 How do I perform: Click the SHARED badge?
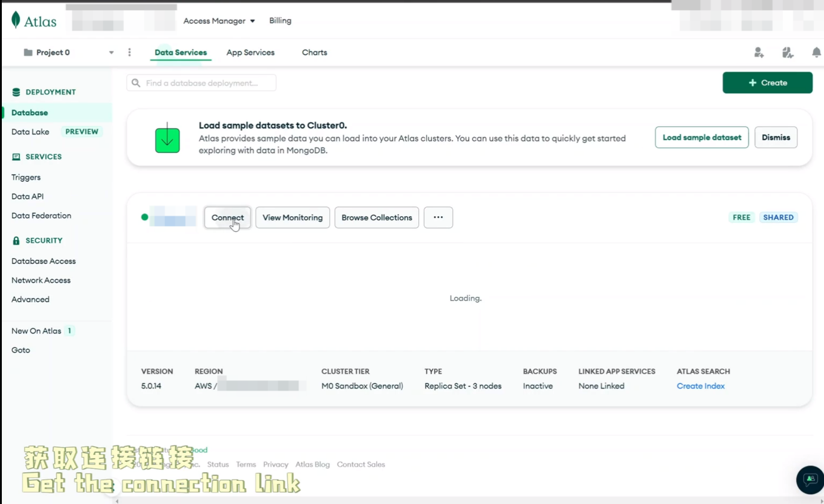coord(778,217)
